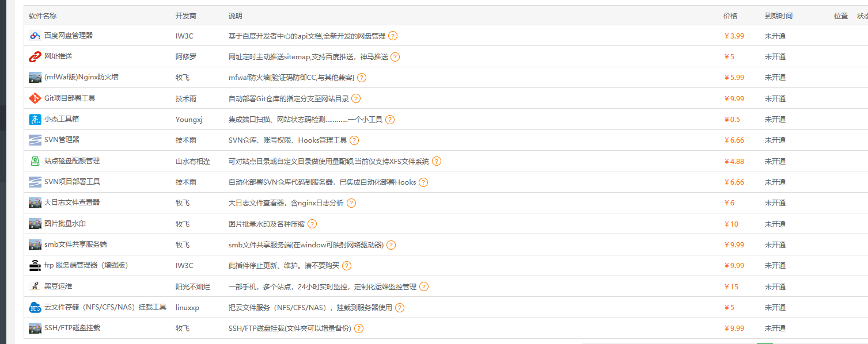The height and width of the screenshot is (344, 868).
Task: Open help icon beside 已集成自动化部署Hooks description
Action: pos(423,182)
